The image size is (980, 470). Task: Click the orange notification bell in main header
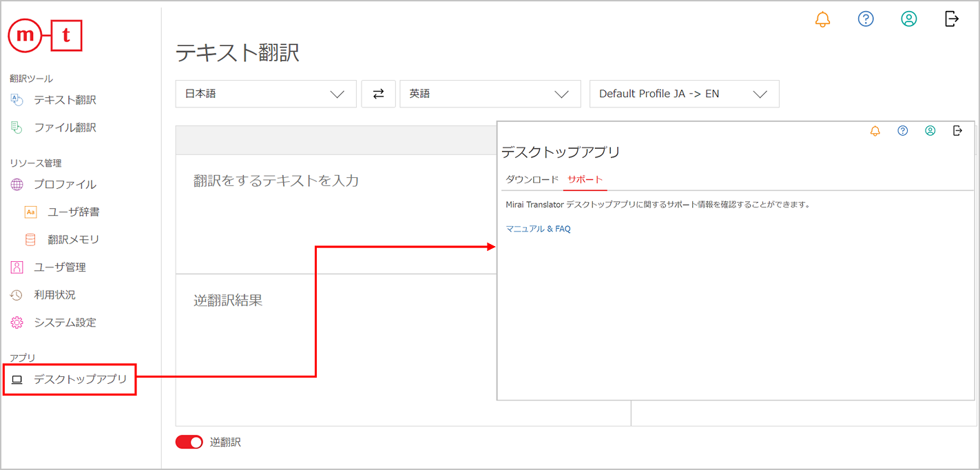pos(822,19)
